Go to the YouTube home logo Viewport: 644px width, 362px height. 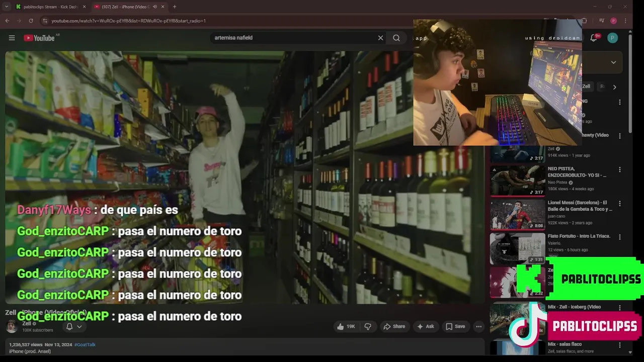coord(39,38)
